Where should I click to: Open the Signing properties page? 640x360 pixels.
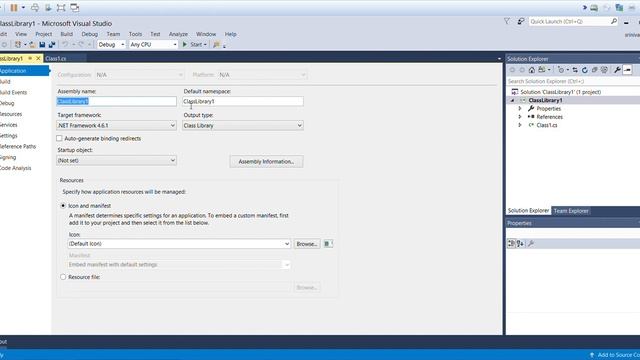click(8, 157)
